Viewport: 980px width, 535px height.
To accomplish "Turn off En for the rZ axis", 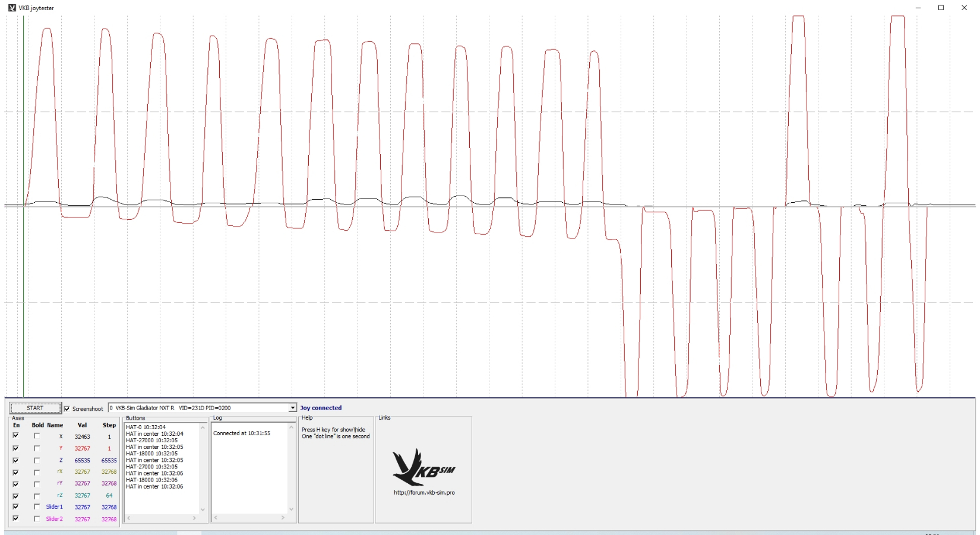I will point(15,496).
